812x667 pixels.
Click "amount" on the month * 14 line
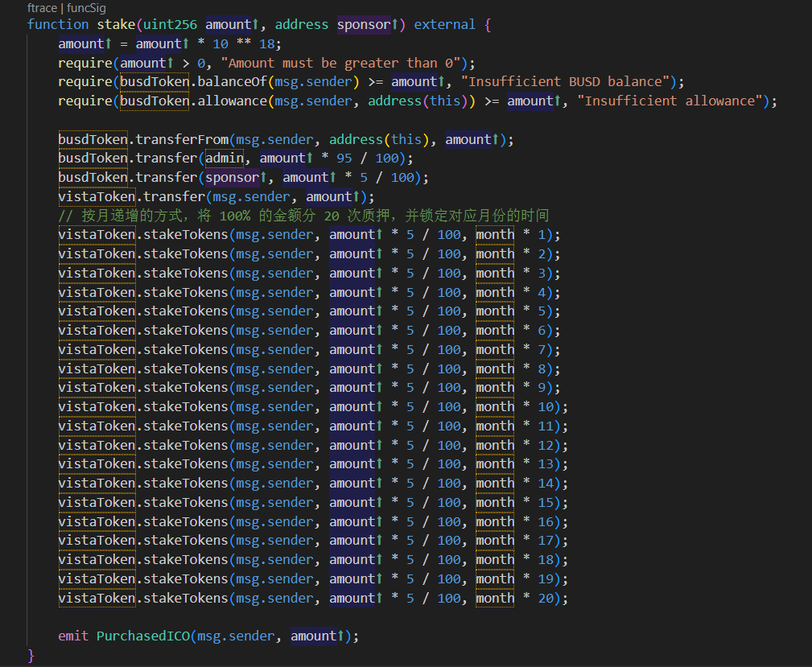352,484
